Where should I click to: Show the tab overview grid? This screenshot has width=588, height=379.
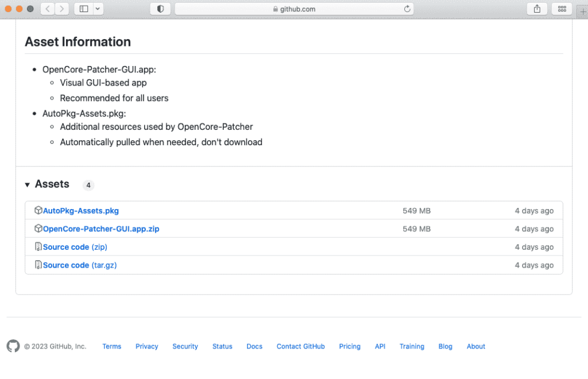562,9
